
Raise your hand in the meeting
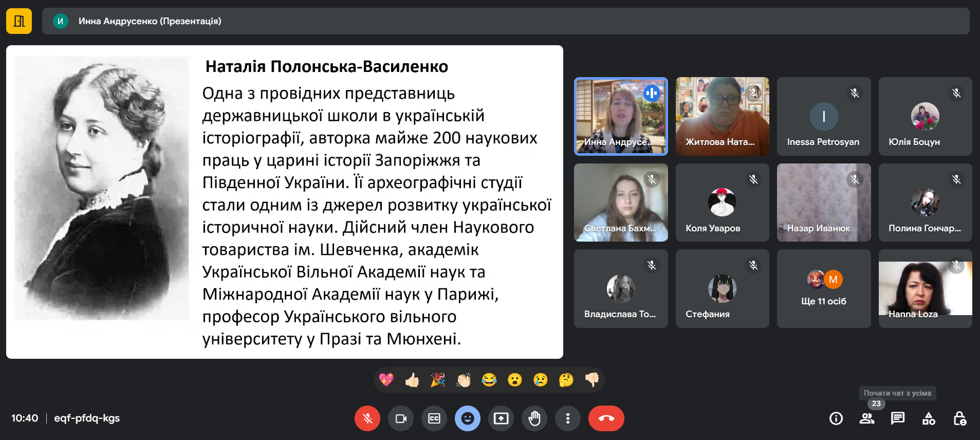[x=534, y=418]
